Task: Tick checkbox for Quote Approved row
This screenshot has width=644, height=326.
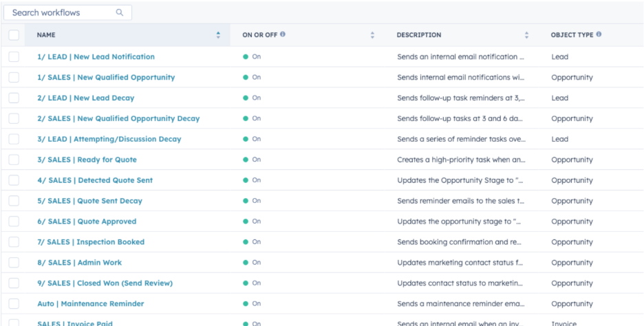Action: (14, 221)
